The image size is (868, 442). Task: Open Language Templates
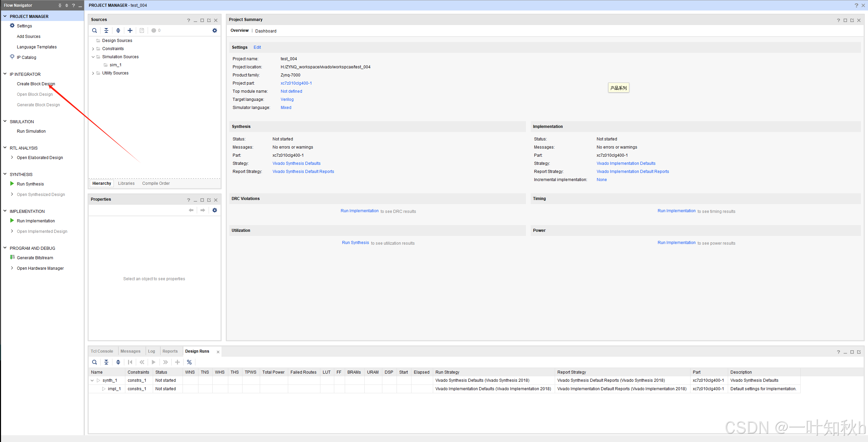pyautogui.click(x=37, y=47)
